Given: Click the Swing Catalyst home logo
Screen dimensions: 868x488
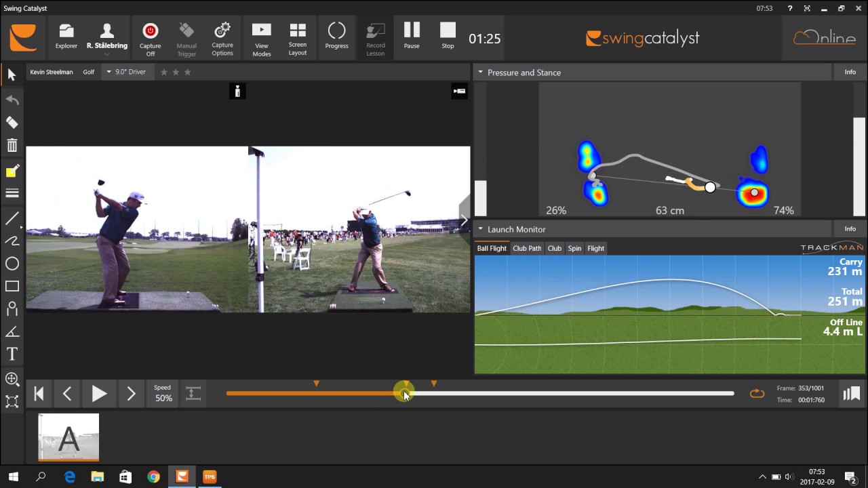Looking at the screenshot, I should pyautogui.click(x=23, y=38).
